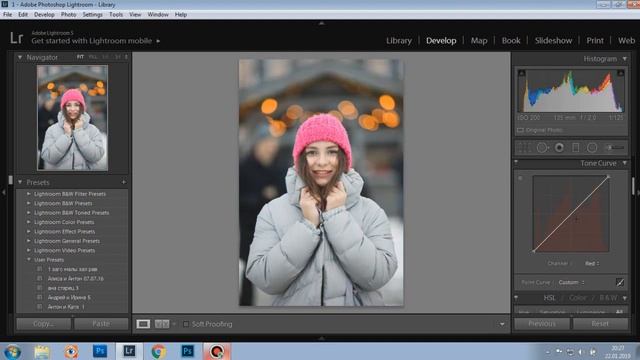
Task: Activate the Tone Curve targeted adjustment tool
Action: coord(520,178)
